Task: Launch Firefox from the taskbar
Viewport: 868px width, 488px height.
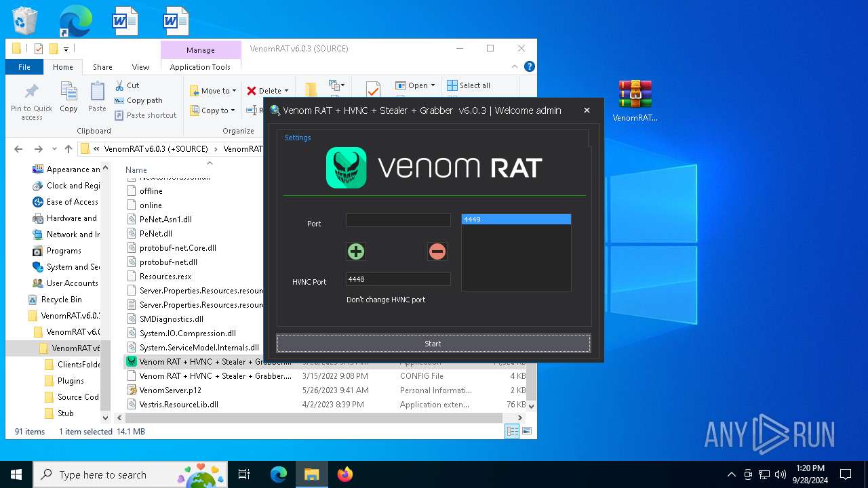Action: [x=344, y=474]
